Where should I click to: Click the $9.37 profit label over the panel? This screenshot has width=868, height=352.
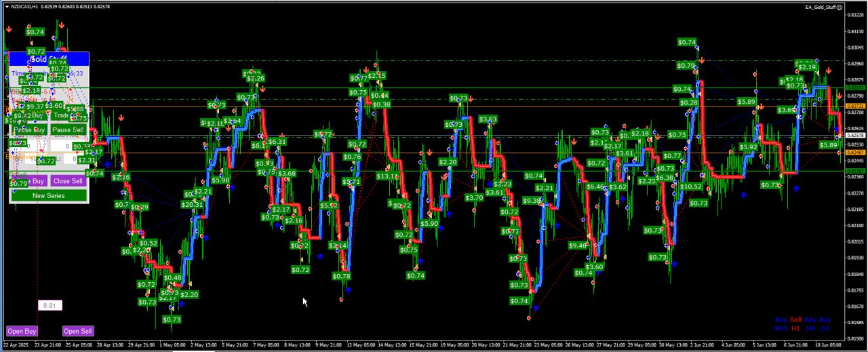[x=35, y=106]
